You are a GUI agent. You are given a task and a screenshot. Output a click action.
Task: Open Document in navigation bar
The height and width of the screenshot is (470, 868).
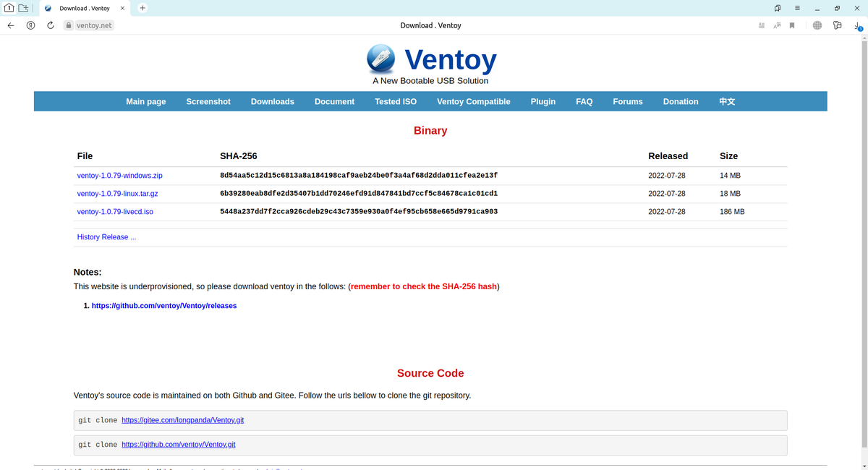click(334, 102)
